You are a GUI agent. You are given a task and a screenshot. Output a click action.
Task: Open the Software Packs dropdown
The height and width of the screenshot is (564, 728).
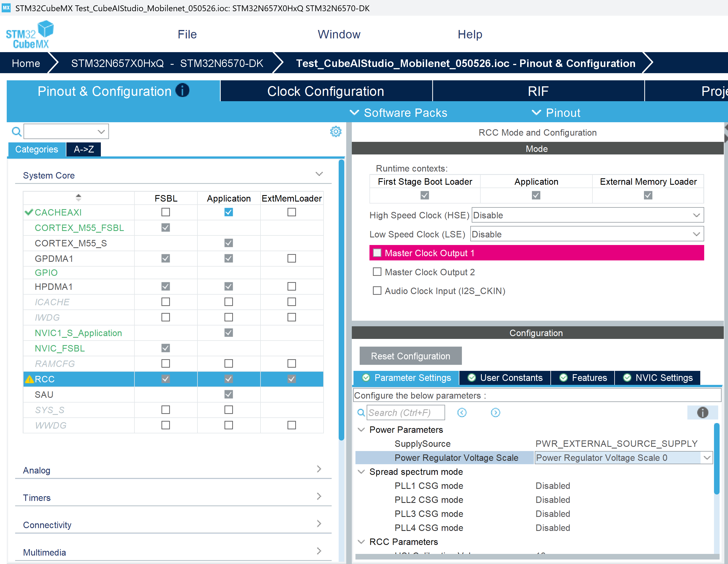[398, 113]
